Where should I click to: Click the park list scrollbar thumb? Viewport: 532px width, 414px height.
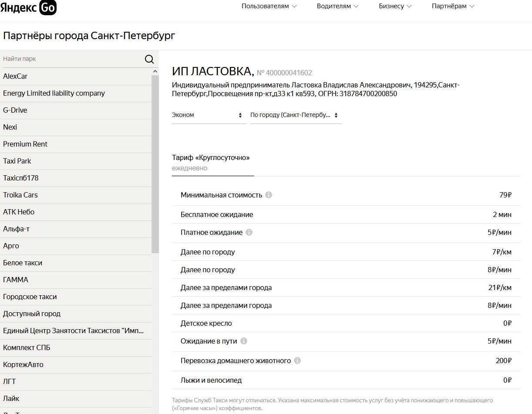click(155, 164)
